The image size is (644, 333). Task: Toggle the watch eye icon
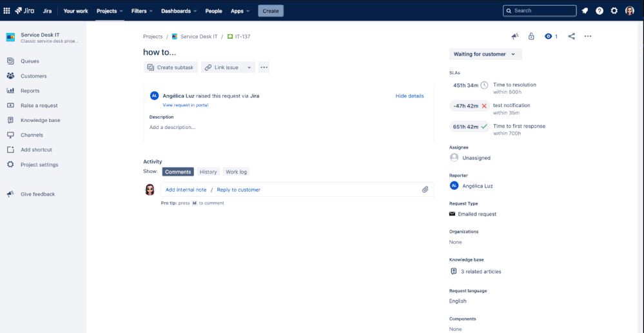tap(548, 37)
